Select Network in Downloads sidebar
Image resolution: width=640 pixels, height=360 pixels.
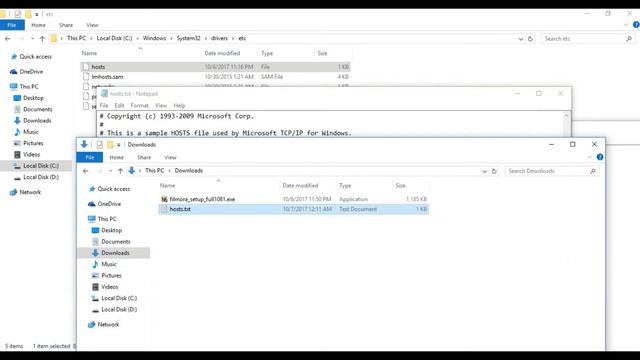tap(108, 324)
